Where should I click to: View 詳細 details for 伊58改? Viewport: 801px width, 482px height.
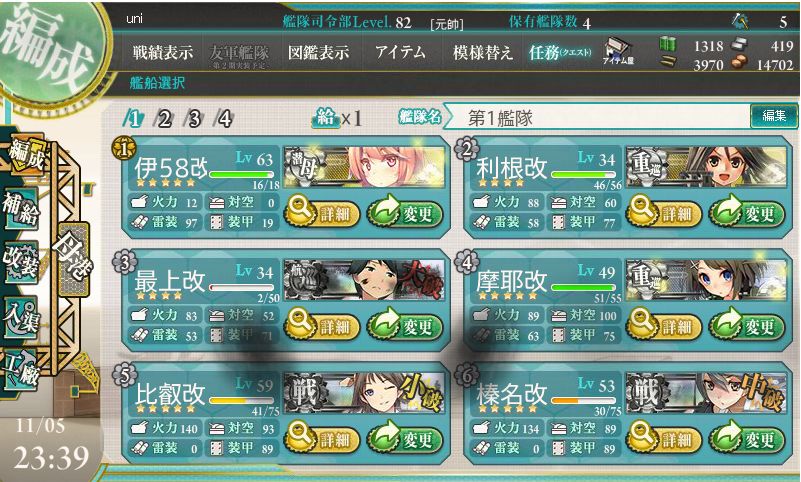coord(322,213)
